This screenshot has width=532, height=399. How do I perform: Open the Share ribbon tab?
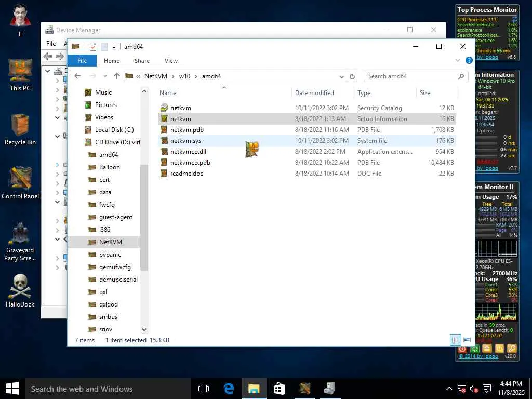coord(142,60)
